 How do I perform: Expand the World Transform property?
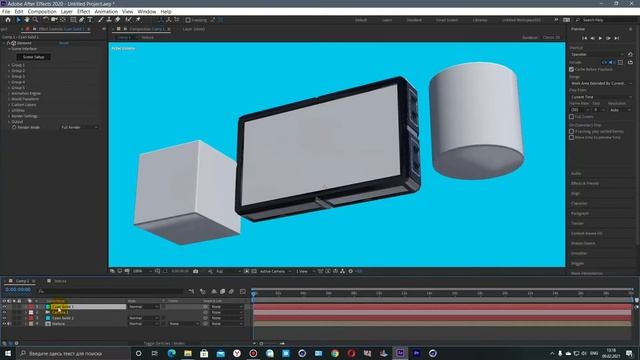(x=9, y=99)
